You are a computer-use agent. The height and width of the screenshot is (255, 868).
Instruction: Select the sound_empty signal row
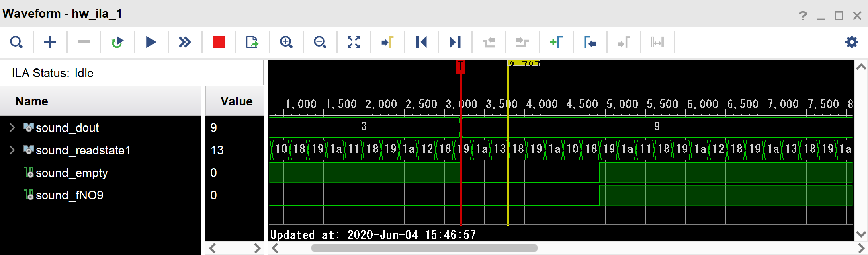tap(72, 173)
